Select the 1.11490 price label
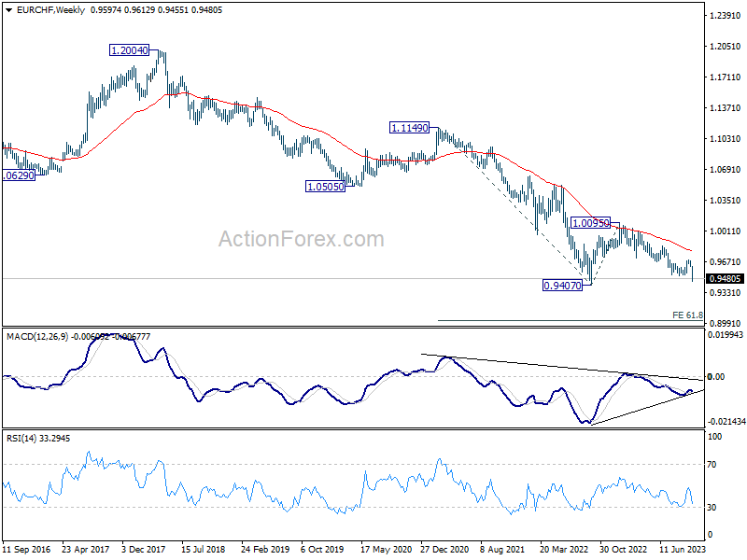The height and width of the screenshot is (560, 747). 409,128
